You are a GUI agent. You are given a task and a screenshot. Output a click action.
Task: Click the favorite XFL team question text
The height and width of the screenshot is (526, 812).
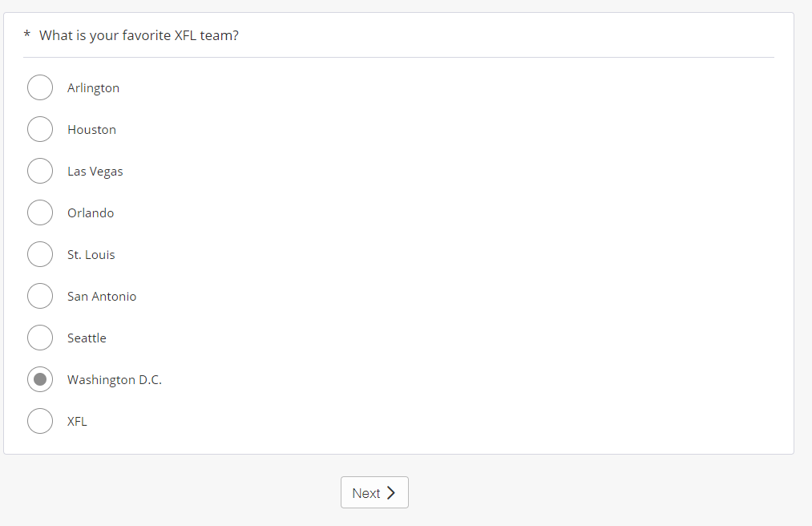pyautogui.click(x=139, y=35)
